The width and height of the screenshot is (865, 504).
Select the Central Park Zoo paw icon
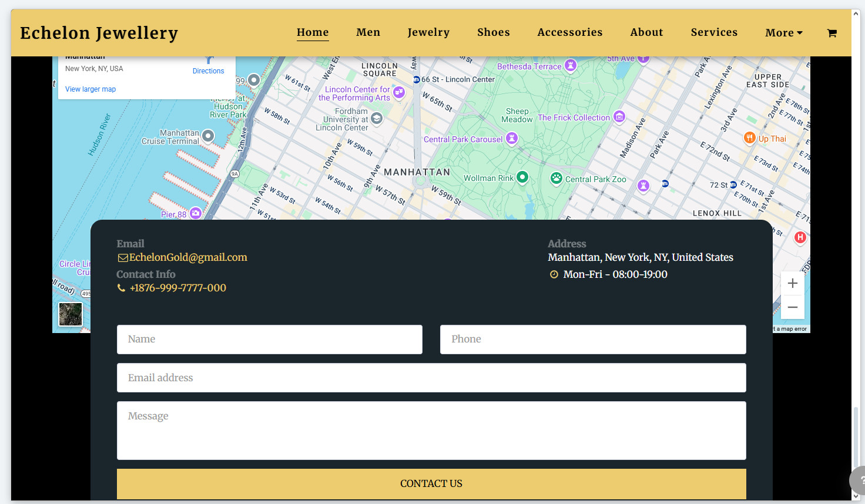[556, 178]
